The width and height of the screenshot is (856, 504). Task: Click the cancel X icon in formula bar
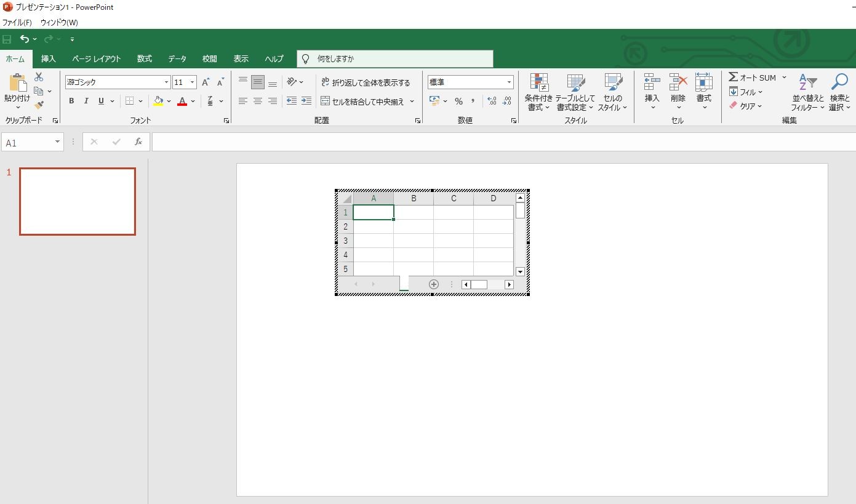coord(94,142)
